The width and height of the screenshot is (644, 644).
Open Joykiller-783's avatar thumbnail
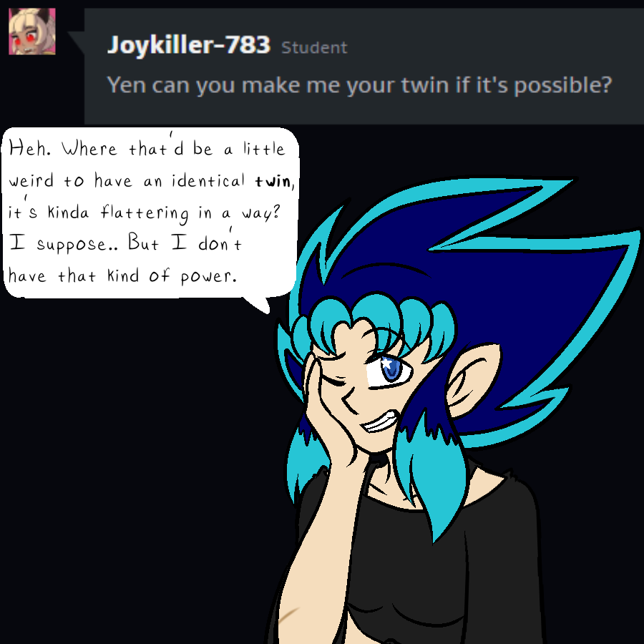pos(32,31)
